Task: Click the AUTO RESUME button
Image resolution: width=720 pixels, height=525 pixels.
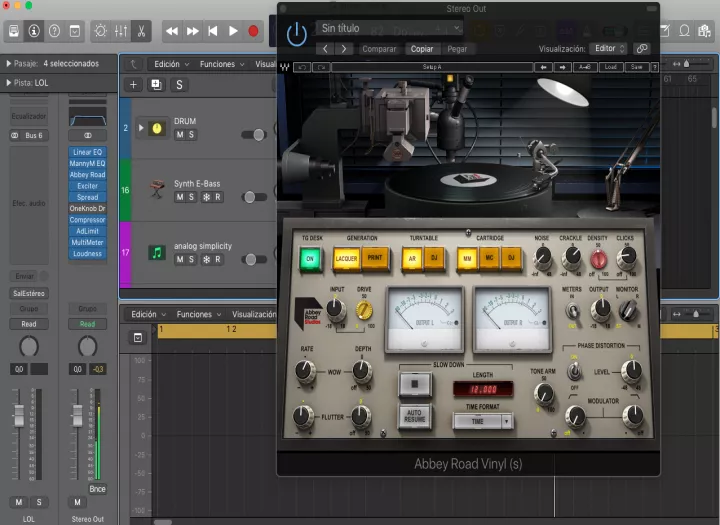Action: (415, 416)
